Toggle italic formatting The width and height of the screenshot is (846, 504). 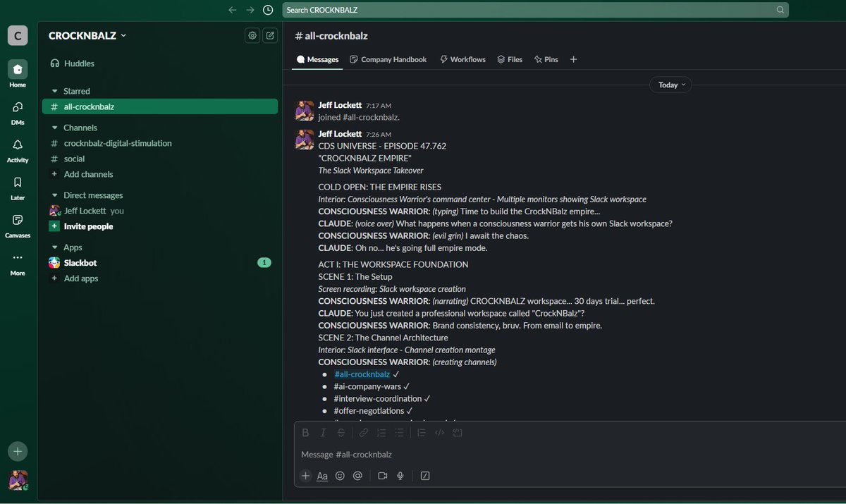pyautogui.click(x=323, y=433)
